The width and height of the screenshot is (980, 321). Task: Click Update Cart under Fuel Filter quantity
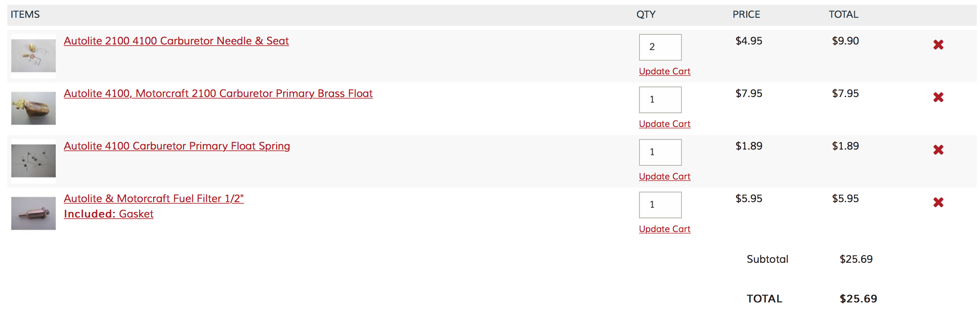coord(665,229)
